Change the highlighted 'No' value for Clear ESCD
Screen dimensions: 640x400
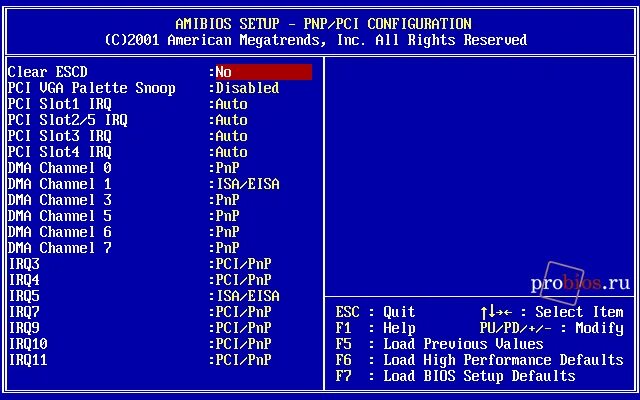pos(264,72)
